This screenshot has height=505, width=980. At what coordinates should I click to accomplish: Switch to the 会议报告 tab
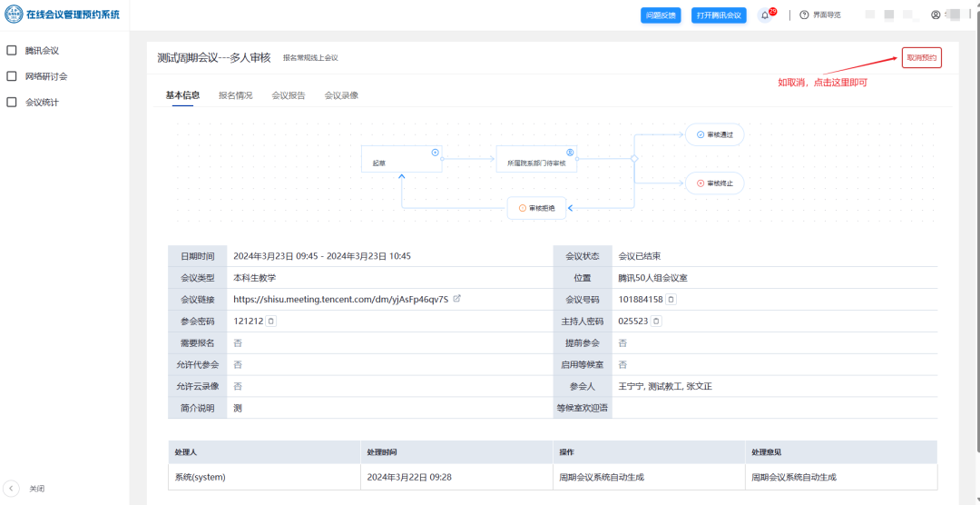289,95
